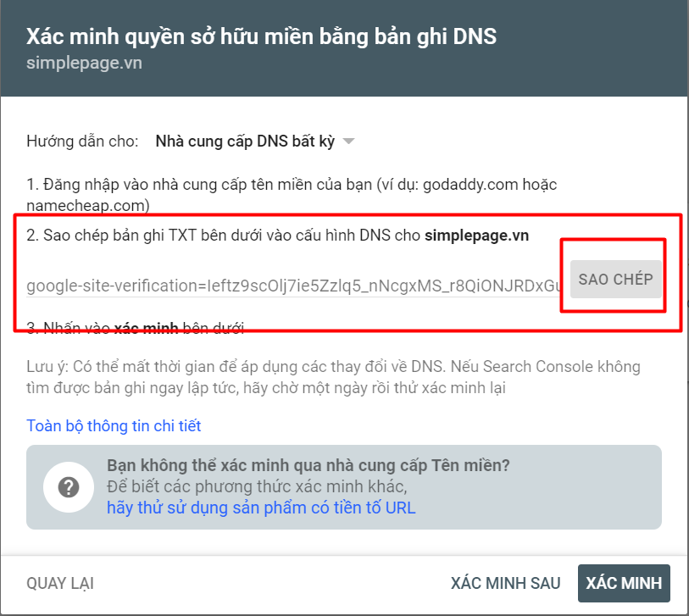Screen dimensions: 689x616
Task: Click the 'Lưu ý' note paragraph
Action: coord(333,377)
